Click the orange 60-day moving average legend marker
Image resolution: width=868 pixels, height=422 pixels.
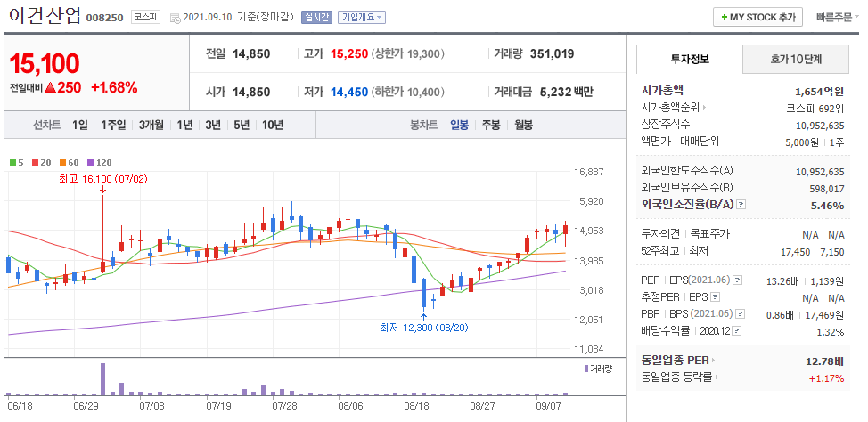coord(63,163)
